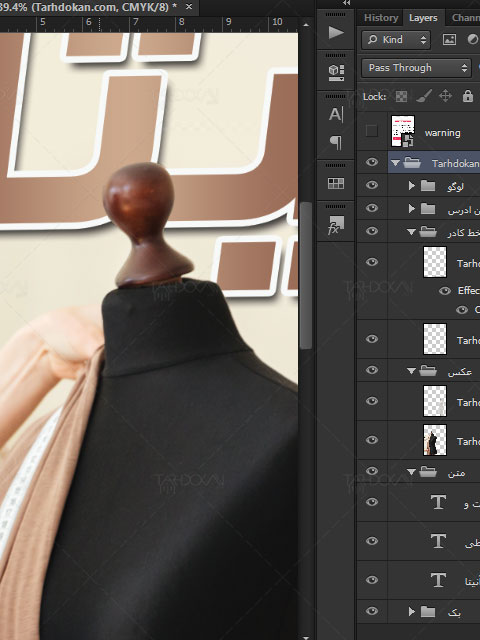Open the Paragraph panel icon
480x640 pixels.
[336, 142]
